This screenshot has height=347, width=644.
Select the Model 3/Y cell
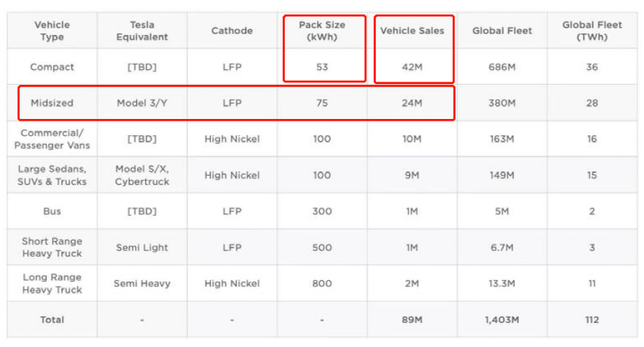coord(142,103)
